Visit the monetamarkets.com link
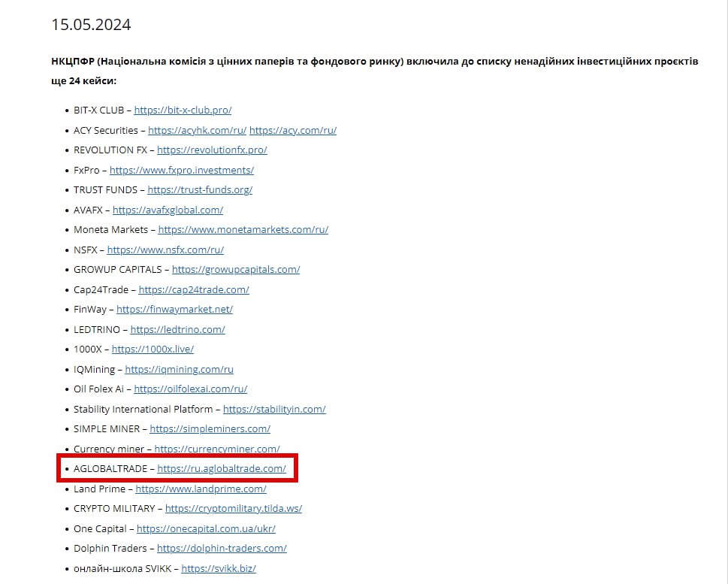 click(x=243, y=229)
